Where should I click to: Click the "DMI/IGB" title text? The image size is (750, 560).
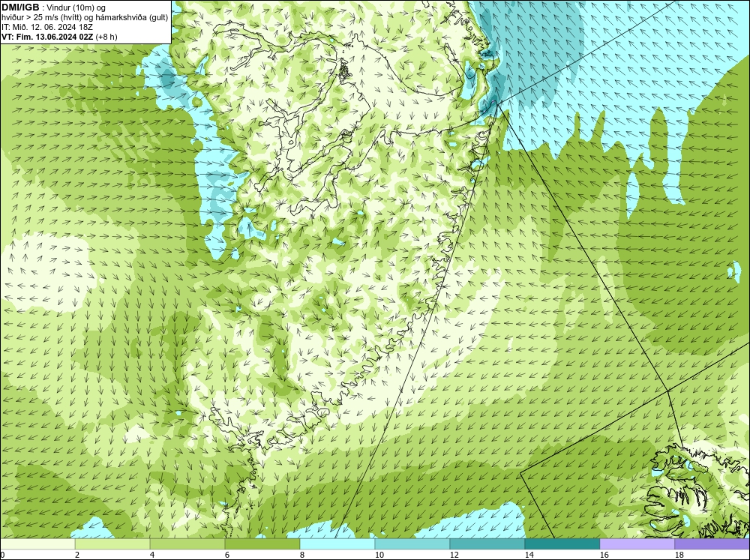coord(20,7)
